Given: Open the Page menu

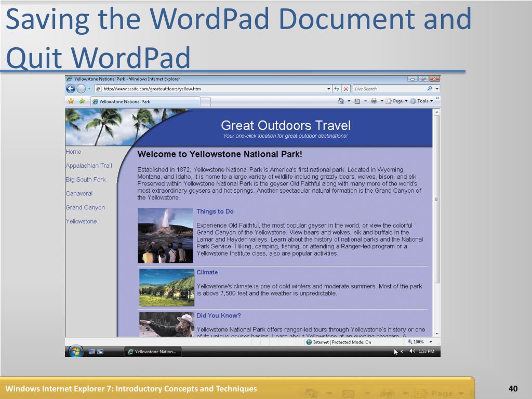Looking at the screenshot, I should pos(396,101).
